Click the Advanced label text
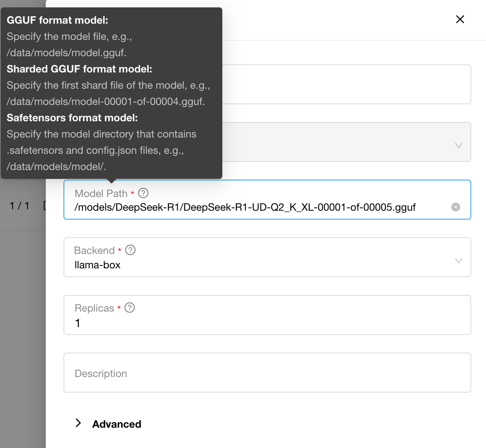The image size is (486, 448). pyautogui.click(x=117, y=424)
